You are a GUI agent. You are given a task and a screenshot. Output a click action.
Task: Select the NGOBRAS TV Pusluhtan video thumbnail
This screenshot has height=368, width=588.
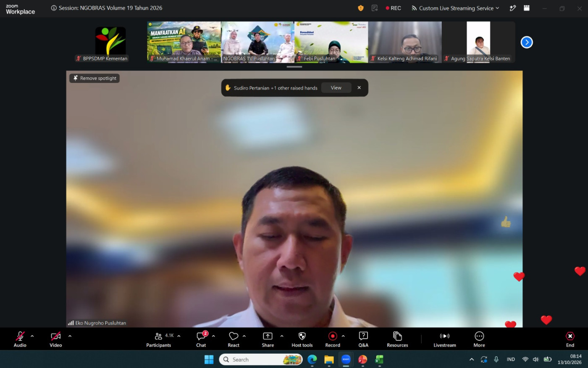[x=258, y=42]
